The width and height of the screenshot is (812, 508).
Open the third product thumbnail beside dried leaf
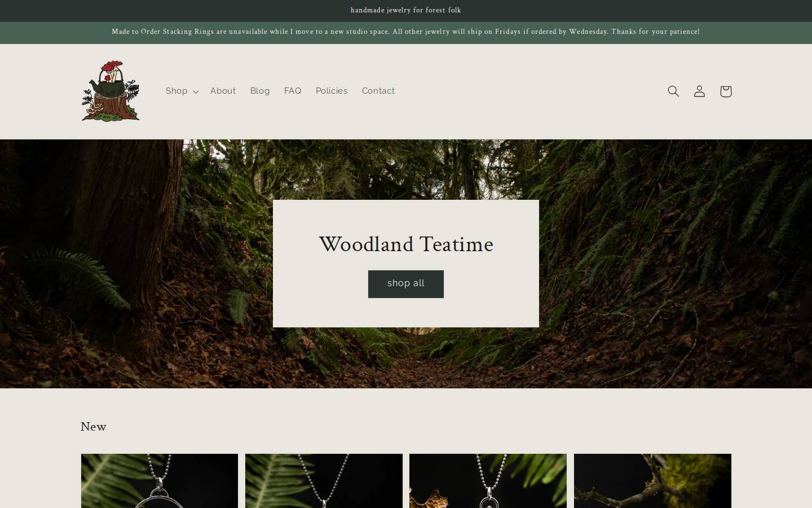pos(488,481)
